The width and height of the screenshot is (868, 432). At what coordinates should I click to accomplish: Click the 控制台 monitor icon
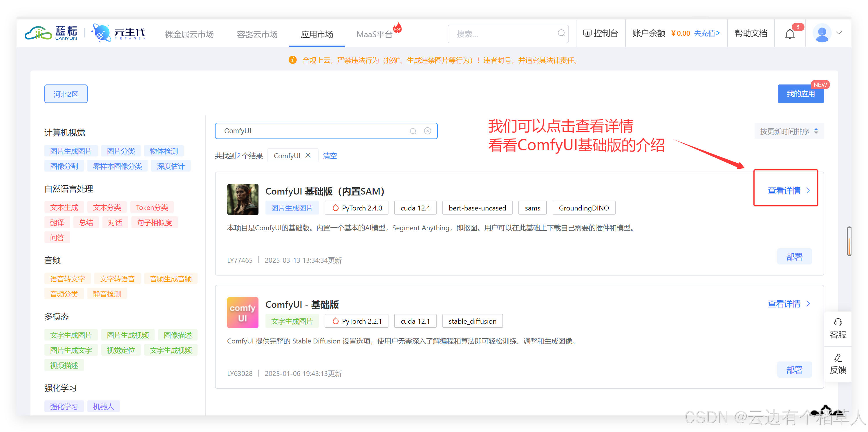click(x=587, y=33)
